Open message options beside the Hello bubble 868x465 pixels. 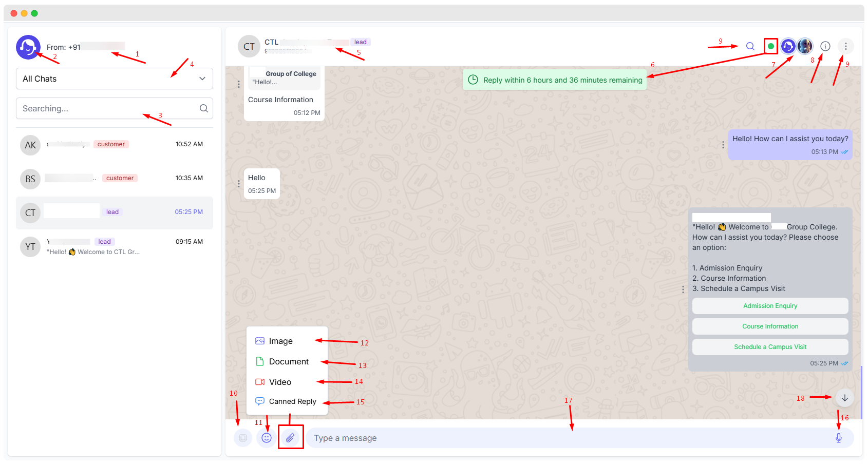[238, 183]
